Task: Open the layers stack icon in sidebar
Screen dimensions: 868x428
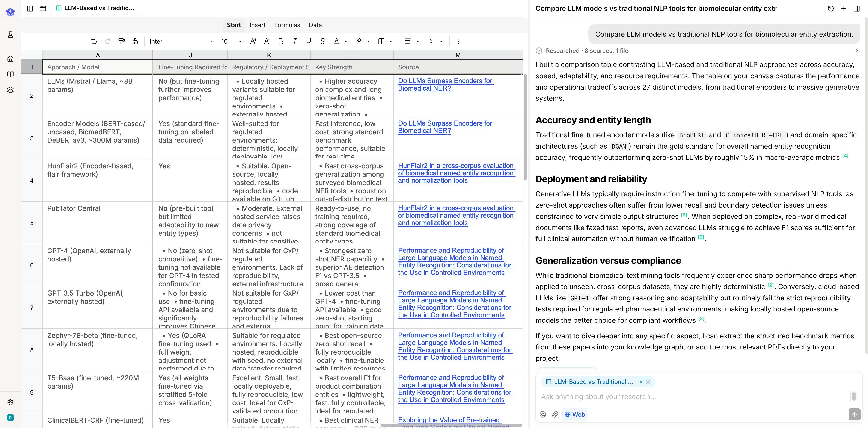Action: pos(10,90)
